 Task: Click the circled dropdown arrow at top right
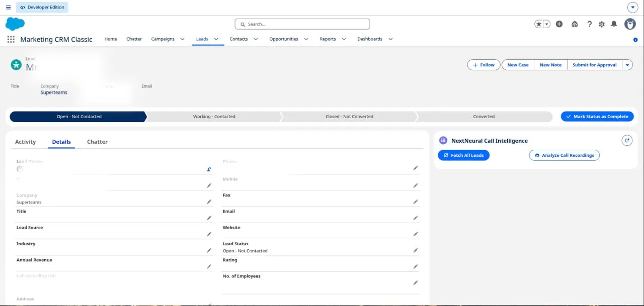[x=632, y=8]
